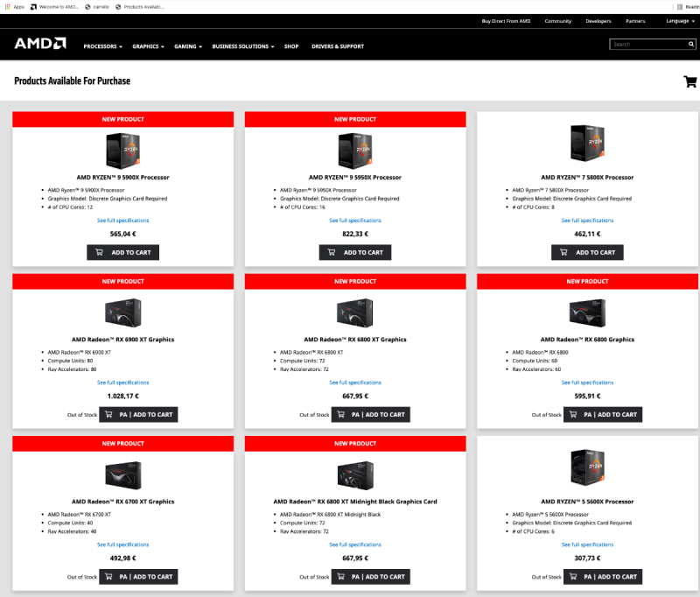The image size is (700, 597).
Task: Open the Products Available bookmark
Action: click(x=140, y=7)
